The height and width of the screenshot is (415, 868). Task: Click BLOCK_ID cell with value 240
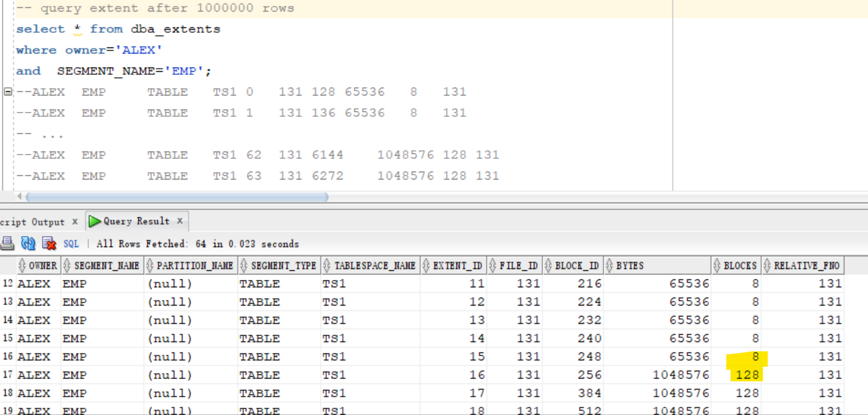point(573,338)
